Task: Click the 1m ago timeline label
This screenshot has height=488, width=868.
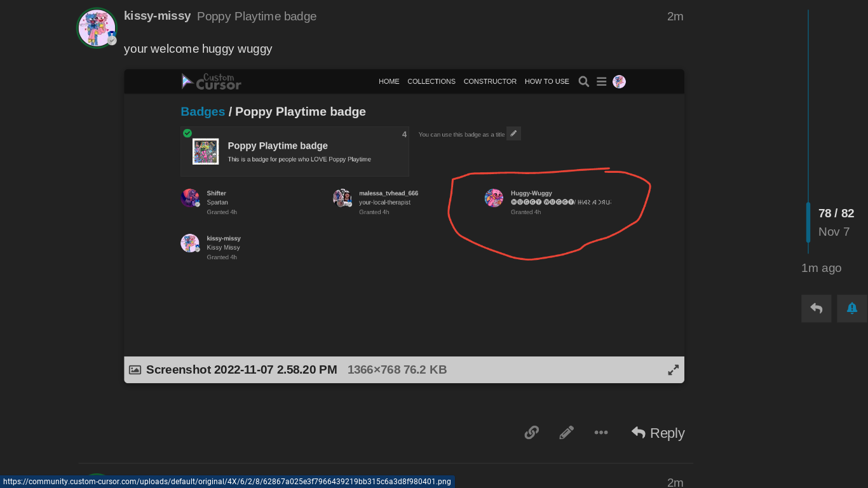Action: [x=821, y=268]
